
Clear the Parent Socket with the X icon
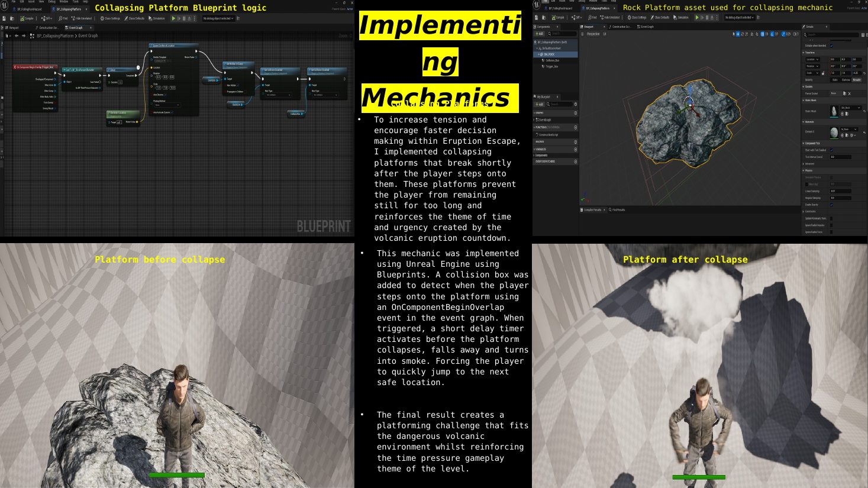click(x=849, y=93)
